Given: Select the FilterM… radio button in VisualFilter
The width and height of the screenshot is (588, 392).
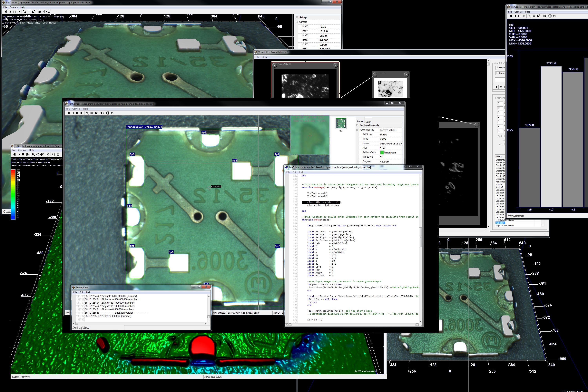Looking at the screenshot, I should tap(497, 68).
